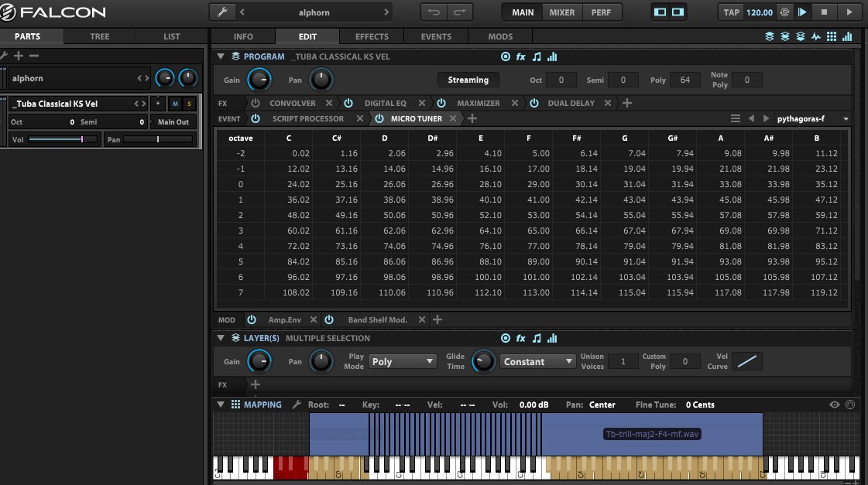This screenshot has width=868, height=485.
Task: Remove the Convolver effect
Action: pyautogui.click(x=329, y=103)
